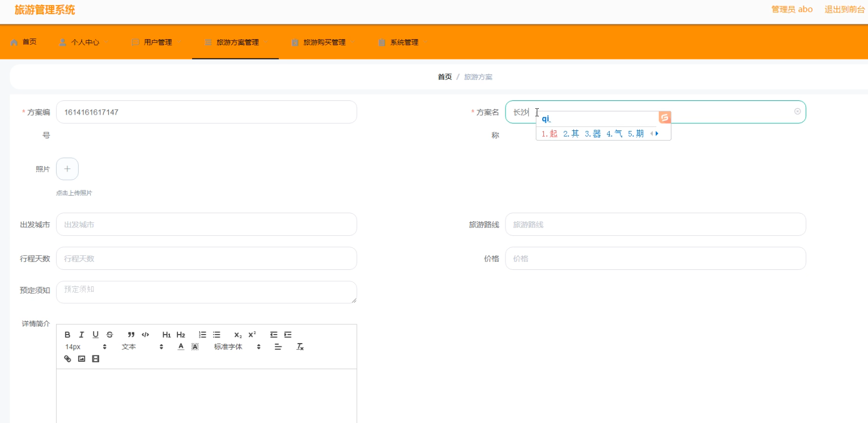Apply Heading 2 style
This screenshot has width=868, height=423.
181,335
